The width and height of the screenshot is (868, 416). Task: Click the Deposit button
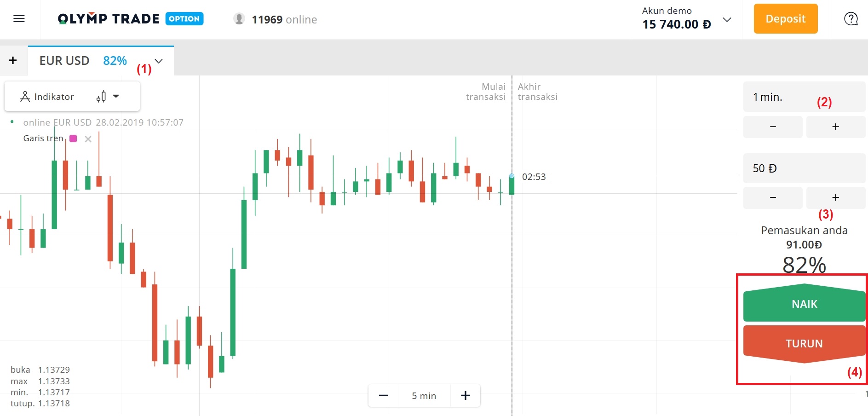pos(785,19)
